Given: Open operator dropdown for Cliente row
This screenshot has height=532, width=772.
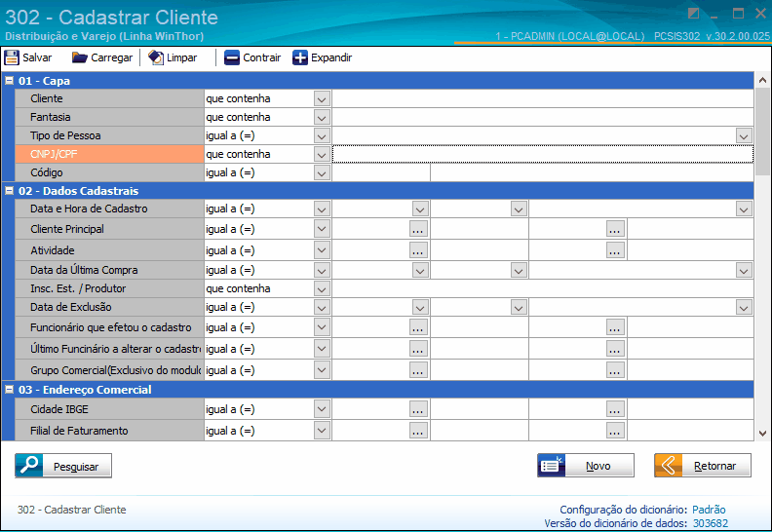Looking at the screenshot, I should point(322,99).
